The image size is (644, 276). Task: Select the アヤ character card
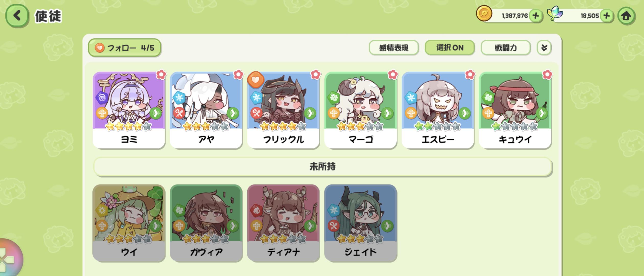[x=206, y=110]
